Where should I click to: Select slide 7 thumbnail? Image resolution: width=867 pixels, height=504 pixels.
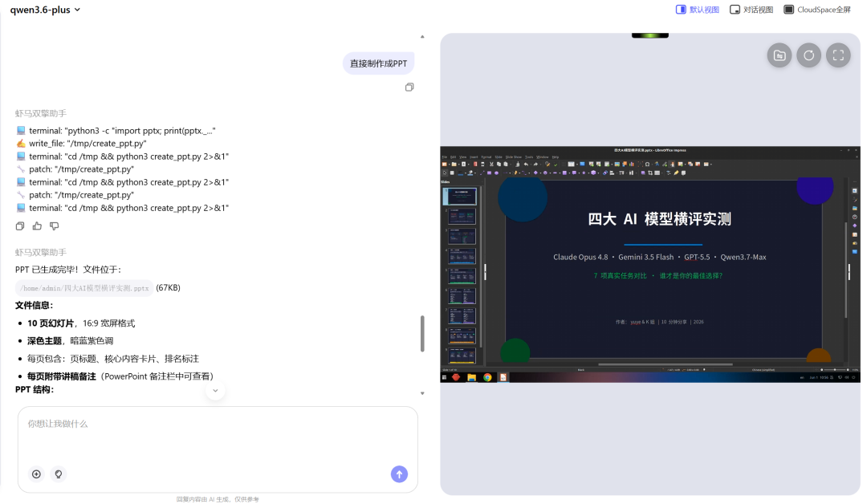462,315
